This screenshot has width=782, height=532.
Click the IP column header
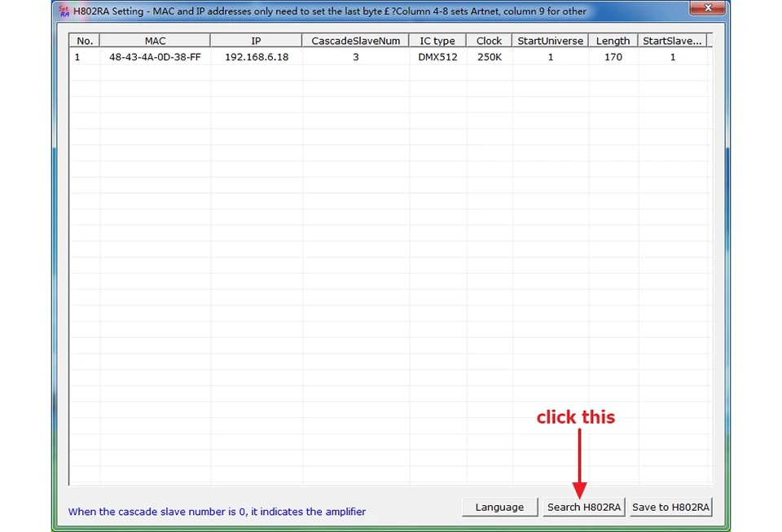coord(256,41)
